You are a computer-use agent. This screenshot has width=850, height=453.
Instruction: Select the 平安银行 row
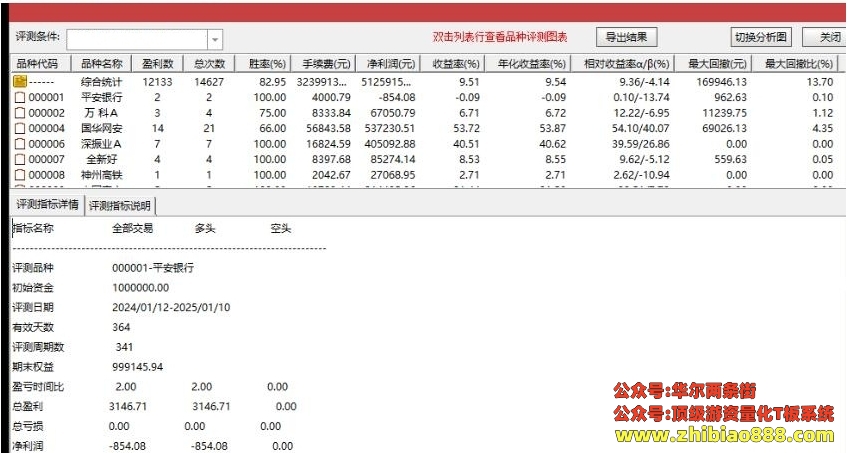[428, 98]
